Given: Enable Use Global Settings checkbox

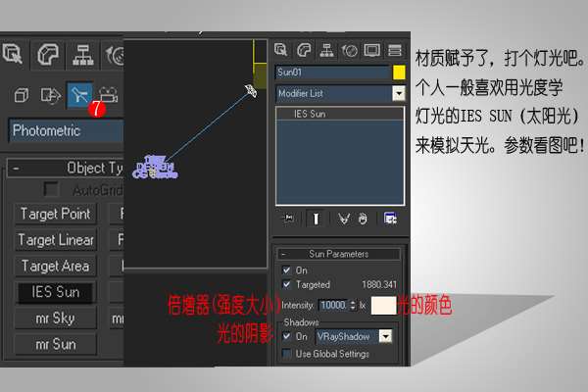Looking at the screenshot, I should tap(286, 354).
